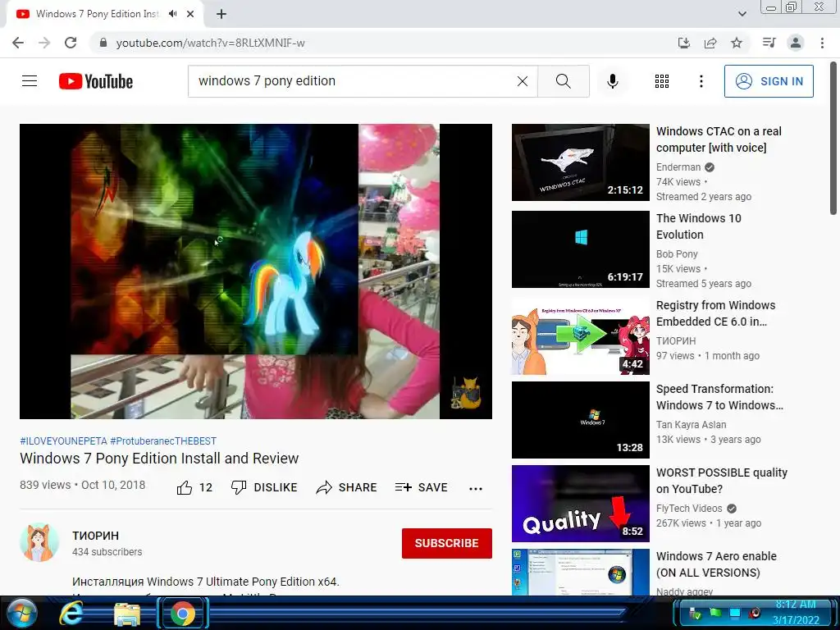Open Tan Kayra Aslan channel name
840x630 pixels.
691,424
